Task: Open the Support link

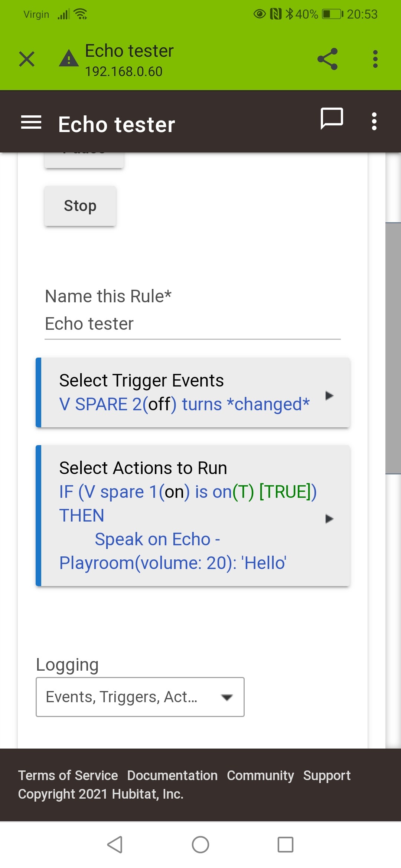Action: click(327, 775)
